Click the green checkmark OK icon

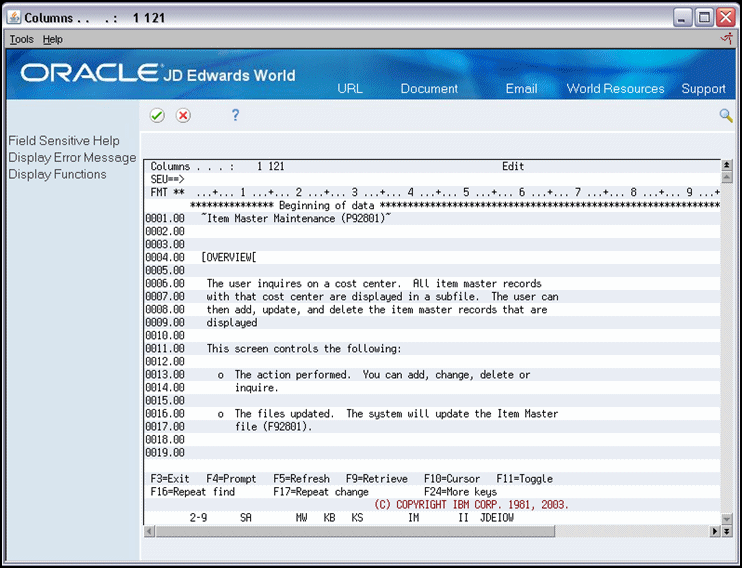(x=157, y=115)
